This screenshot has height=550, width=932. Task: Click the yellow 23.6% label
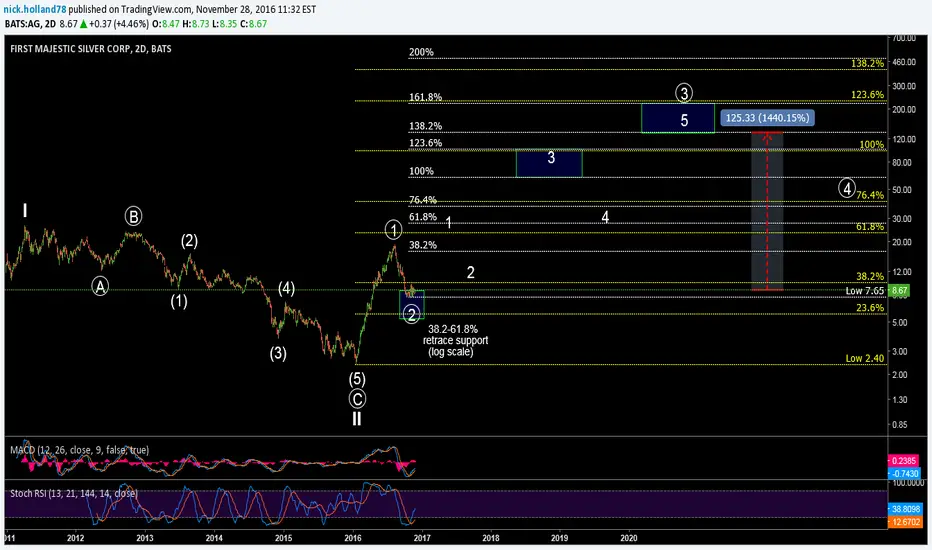pos(870,307)
